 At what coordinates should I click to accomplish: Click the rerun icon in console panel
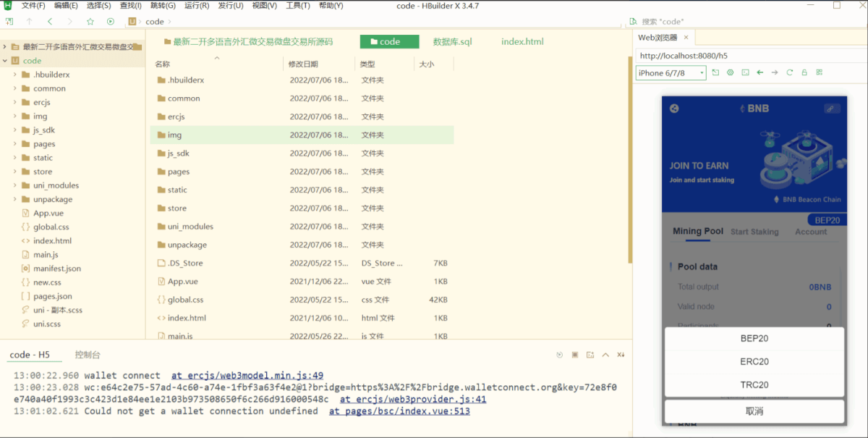pos(560,355)
